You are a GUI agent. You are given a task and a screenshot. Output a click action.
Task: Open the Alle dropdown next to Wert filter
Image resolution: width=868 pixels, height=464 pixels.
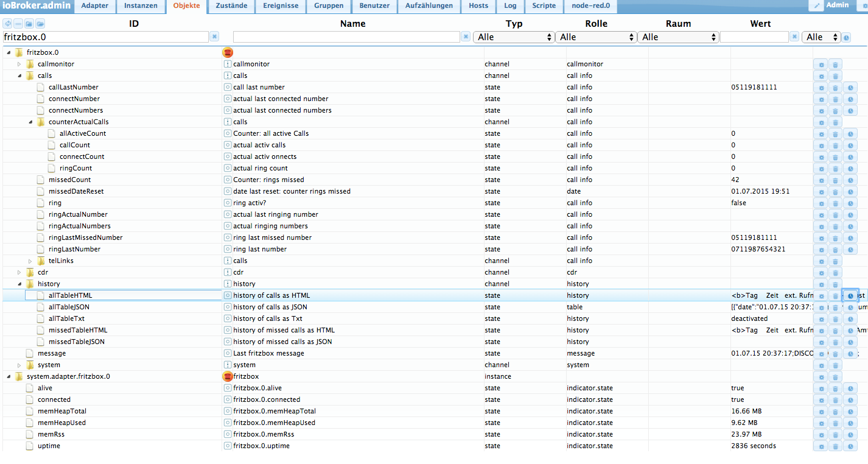[x=821, y=37]
